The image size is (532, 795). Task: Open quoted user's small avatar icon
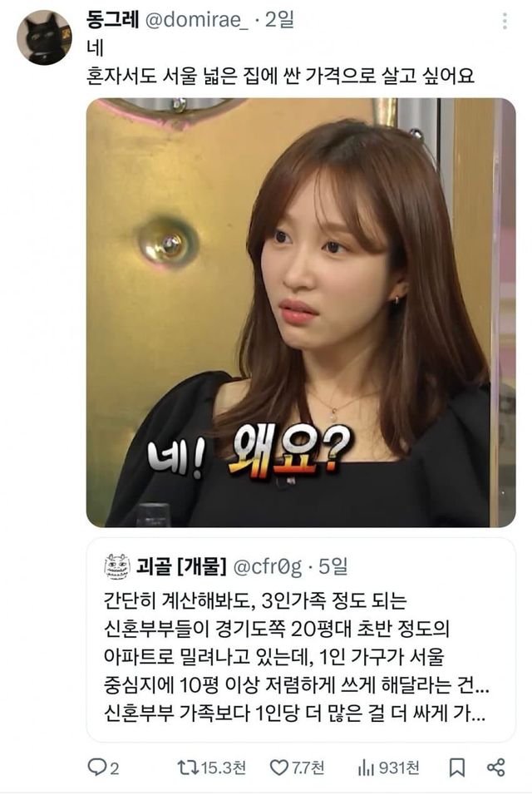coord(117,566)
